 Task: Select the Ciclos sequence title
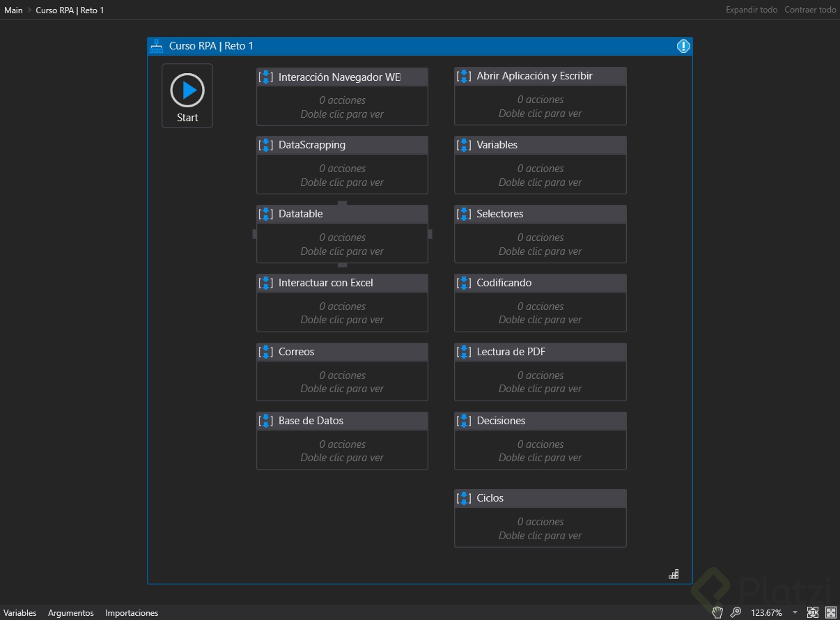coord(490,498)
